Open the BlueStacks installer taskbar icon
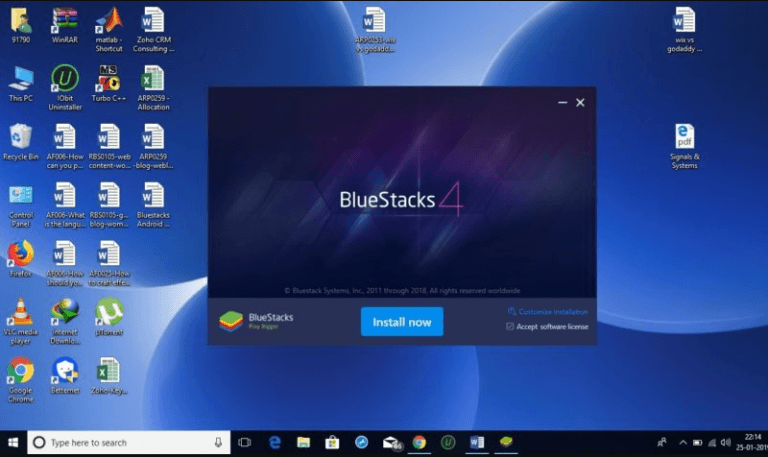This screenshot has width=768, height=457. 507,442
